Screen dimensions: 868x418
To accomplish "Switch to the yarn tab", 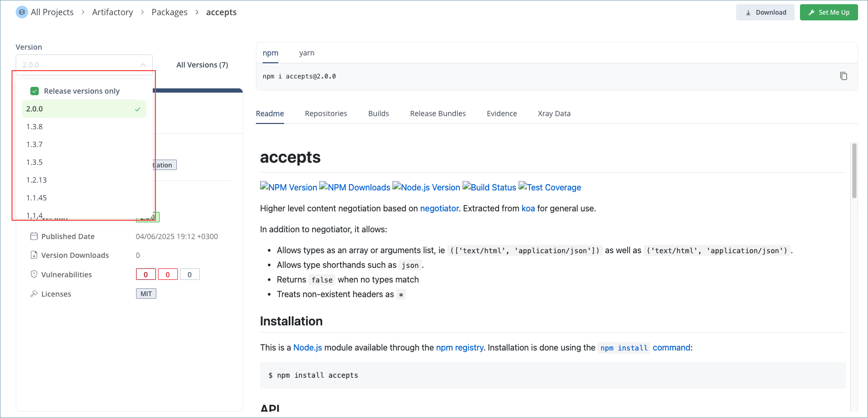I will (307, 53).
